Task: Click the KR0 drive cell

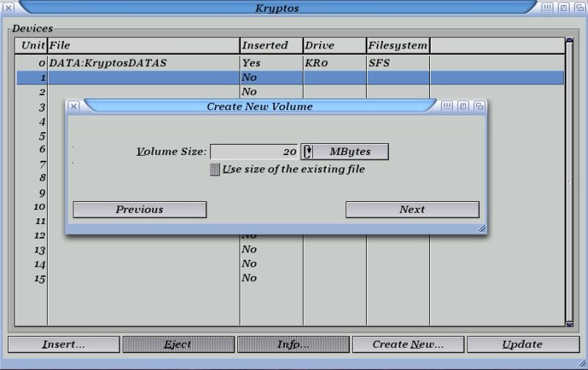Action: pos(317,63)
